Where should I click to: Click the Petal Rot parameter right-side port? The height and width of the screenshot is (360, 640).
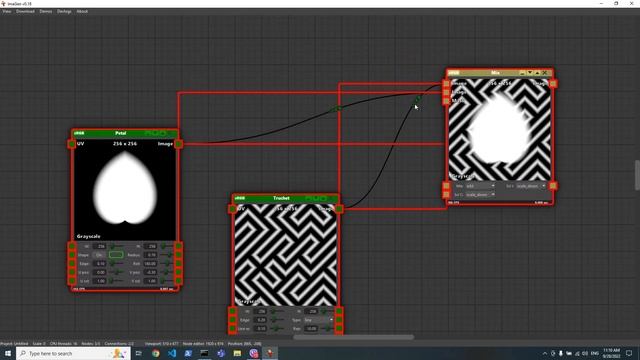178,264
